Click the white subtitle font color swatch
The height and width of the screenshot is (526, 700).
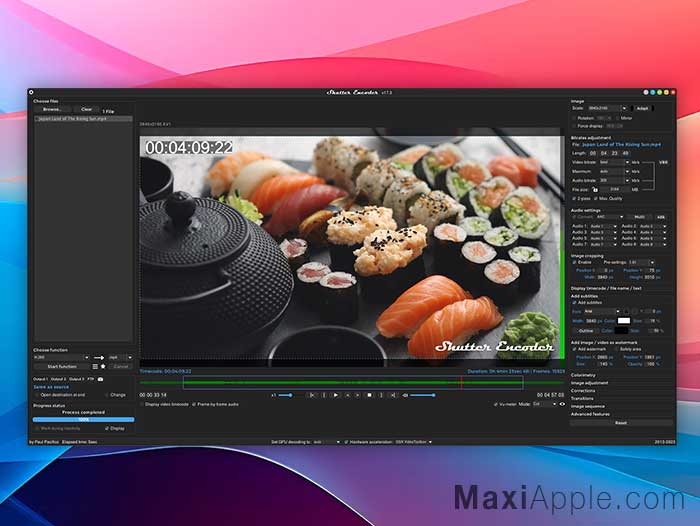[x=622, y=320]
